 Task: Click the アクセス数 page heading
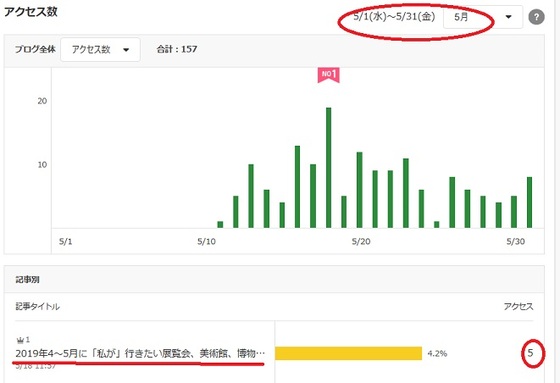tap(31, 11)
